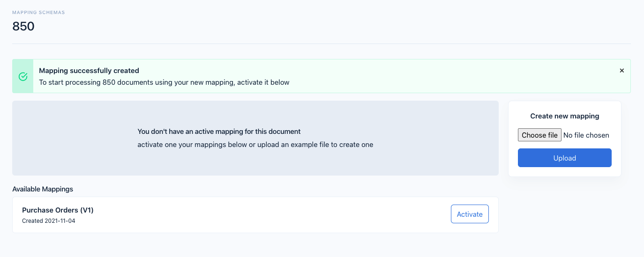The image size is (644, 257).
Task: Click the 'Create new mapping' card heading
Action: point(565,116)
